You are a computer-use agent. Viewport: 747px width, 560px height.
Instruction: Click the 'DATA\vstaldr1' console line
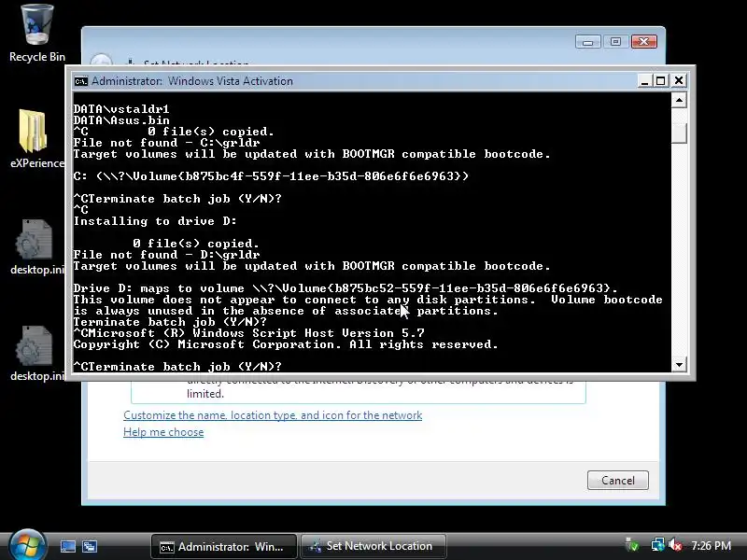pyautogui.click(x=121, y=109)
